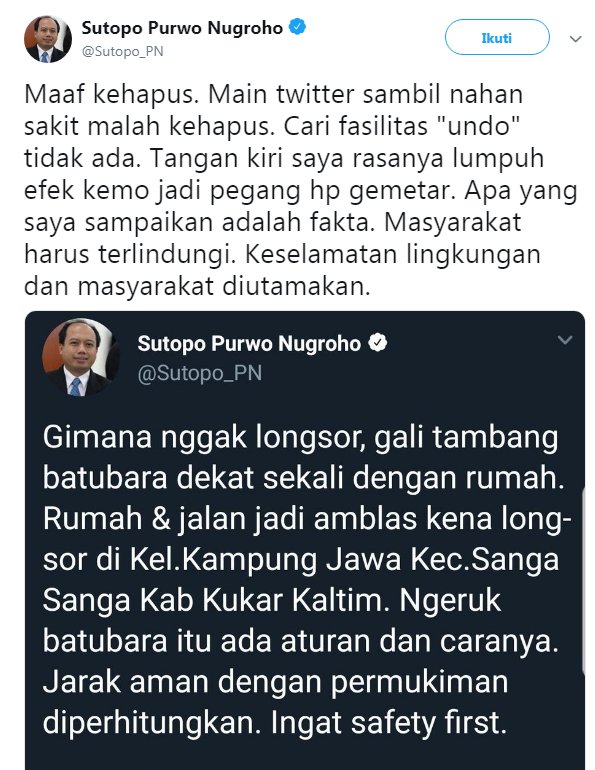Click the @Sutopo_PN handle in dark embedded tweet
The width and height of the screenshot is (595, 770).
(x=200, y=373)
